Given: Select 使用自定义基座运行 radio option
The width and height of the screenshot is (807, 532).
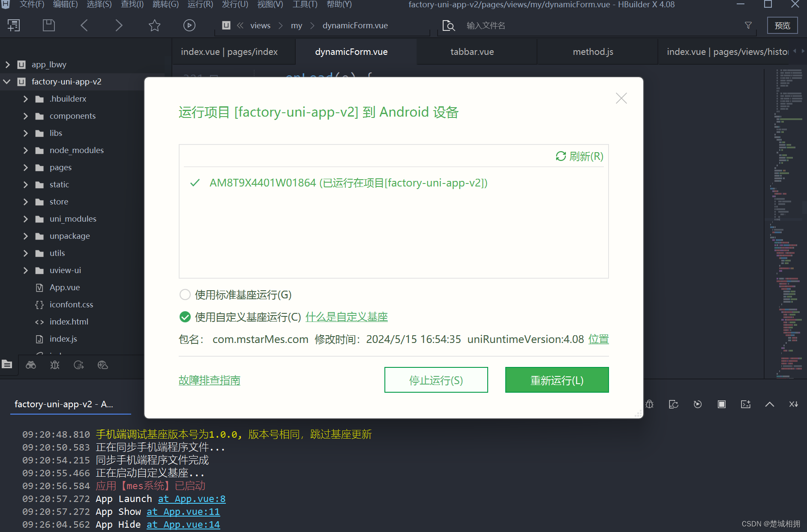Looking at the screenshot, I should 185,317.
